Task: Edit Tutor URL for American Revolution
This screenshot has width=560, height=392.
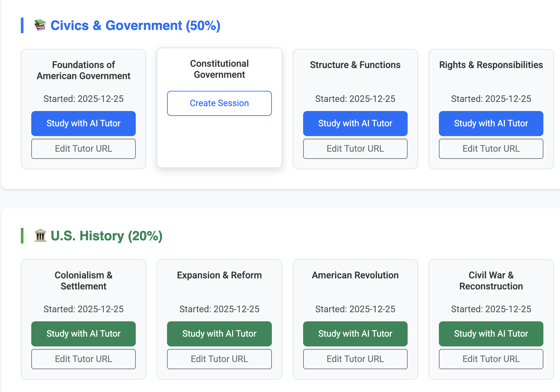Action: coord(355,359)
